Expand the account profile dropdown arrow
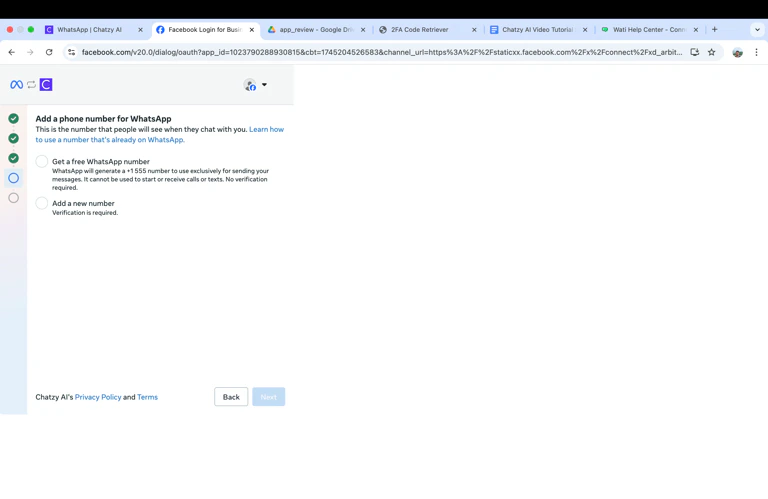Screen dimensions: 768x499 pyautogui.click(x=264, y=85)
